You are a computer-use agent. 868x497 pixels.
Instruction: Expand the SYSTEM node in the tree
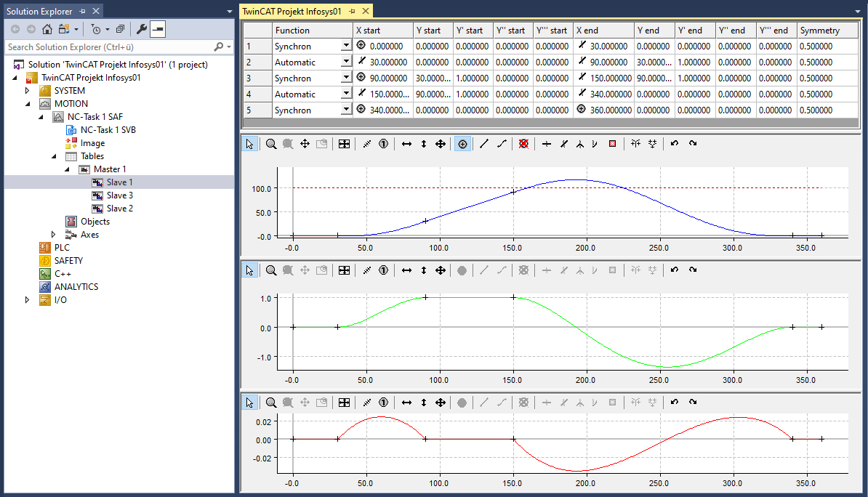coord(27,91)
